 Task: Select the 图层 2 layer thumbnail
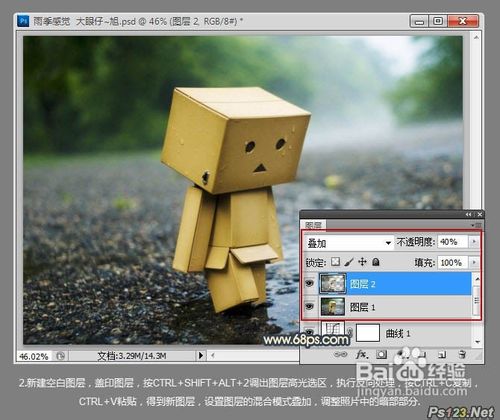pyautogui.click(x=333, y=284)
